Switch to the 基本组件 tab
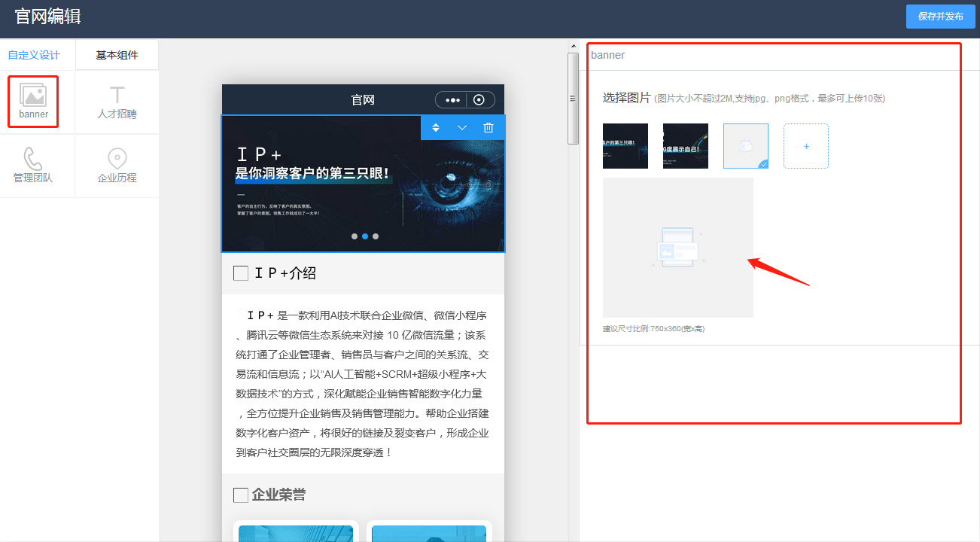The image size is (980, 542). 117,55
